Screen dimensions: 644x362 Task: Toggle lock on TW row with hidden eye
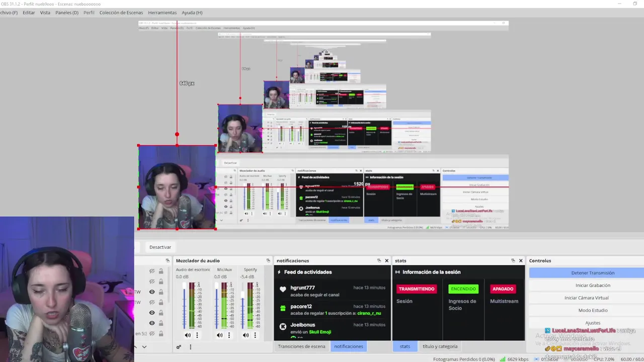point(161,302)
